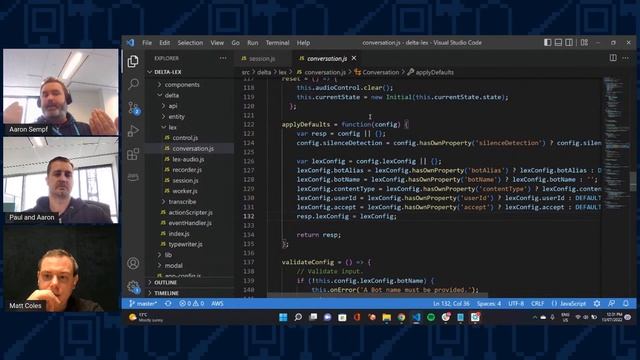640x360 pixels.
Task: Open actionScripter.js in the explorer
Action: [190, 212]
